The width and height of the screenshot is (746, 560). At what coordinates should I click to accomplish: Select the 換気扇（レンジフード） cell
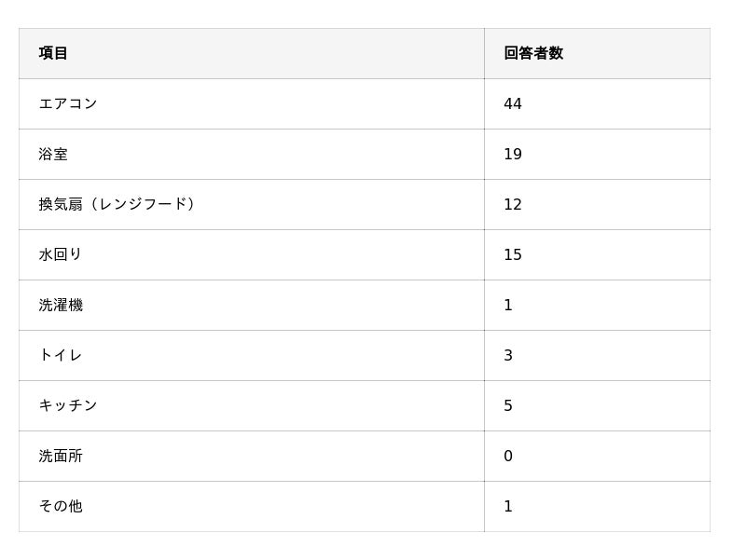coord(118,204)
